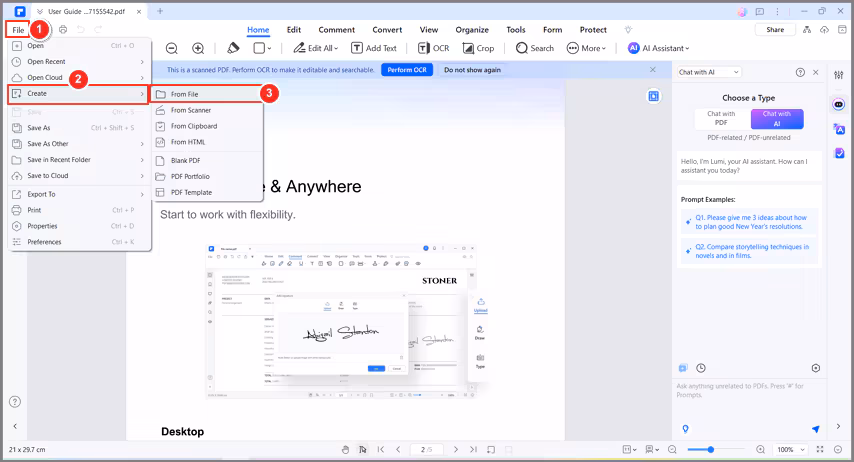Toggle Chat with AI mode
Screen dimensions: 854x462
(x=776, y=118)
